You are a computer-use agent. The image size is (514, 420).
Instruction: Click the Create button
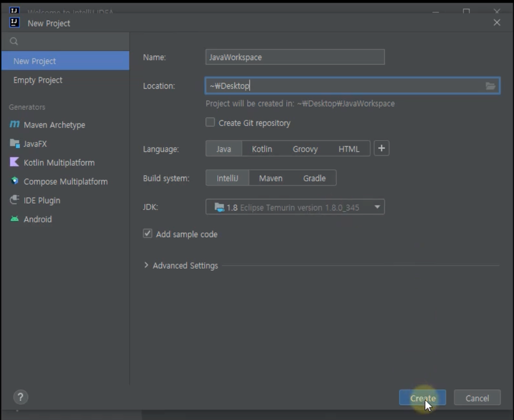click(x=422, y=398)
